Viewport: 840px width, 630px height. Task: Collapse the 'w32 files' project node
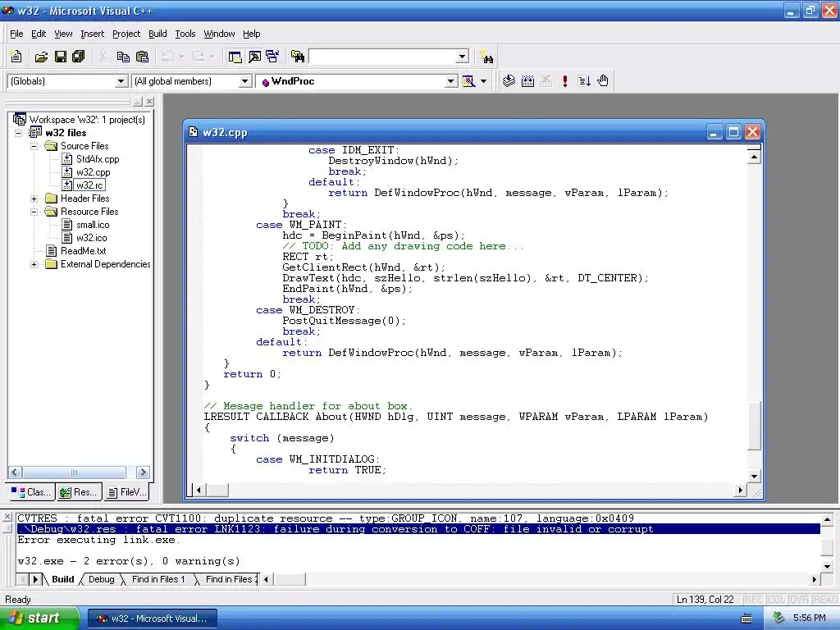pyautogui.click(x=19, y=133)
